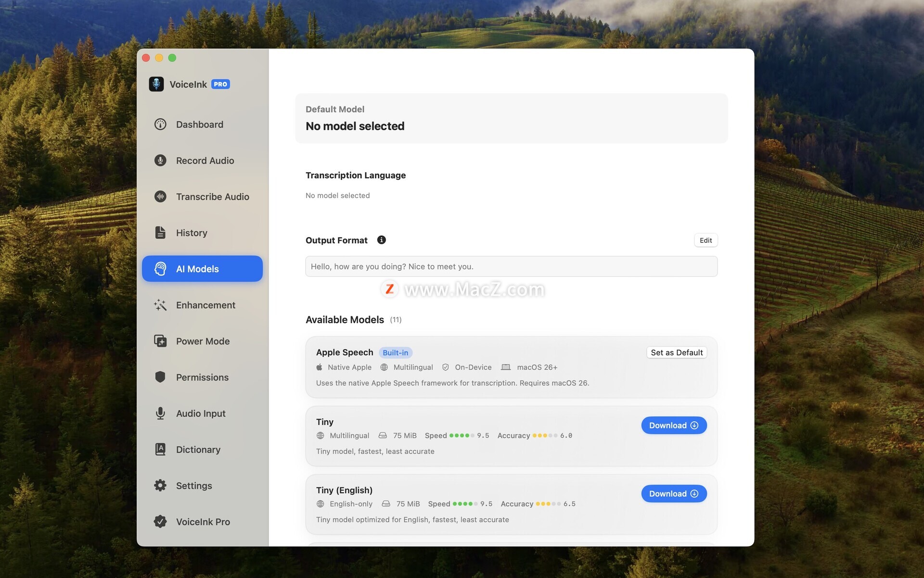924x578 pixels.
Task: Click the 'macOS 26+' requirement label
Action: (537, 367)
